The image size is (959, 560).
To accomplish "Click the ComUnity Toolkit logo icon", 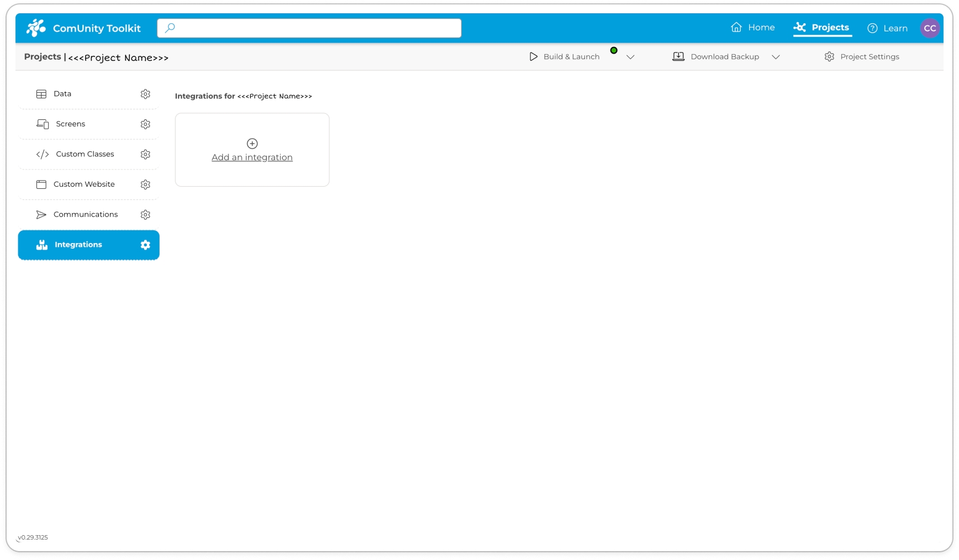I will pos(36,28).
